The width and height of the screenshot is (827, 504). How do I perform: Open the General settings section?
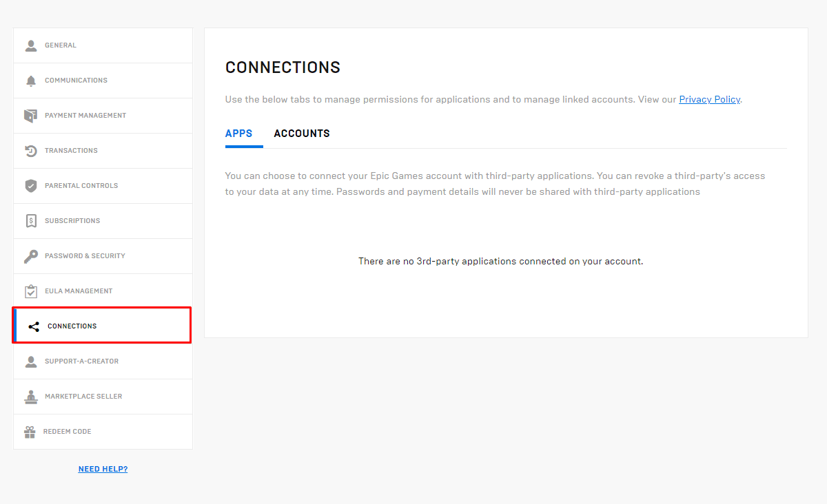point(103,45)
